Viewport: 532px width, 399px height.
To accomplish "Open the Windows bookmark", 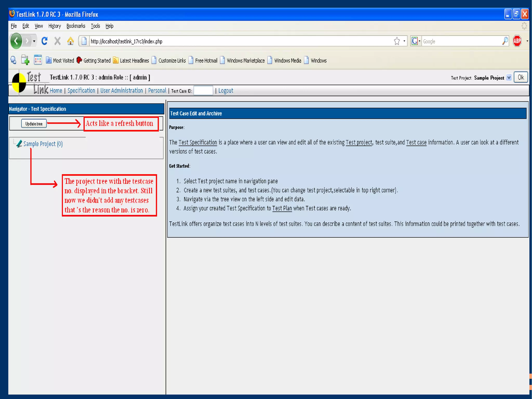I will pyautogui.click(x=315, y=61).
